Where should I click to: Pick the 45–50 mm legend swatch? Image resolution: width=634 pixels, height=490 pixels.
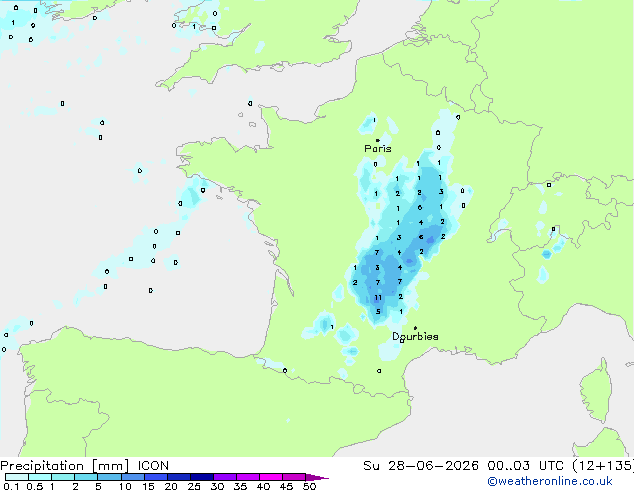[294, 477]
